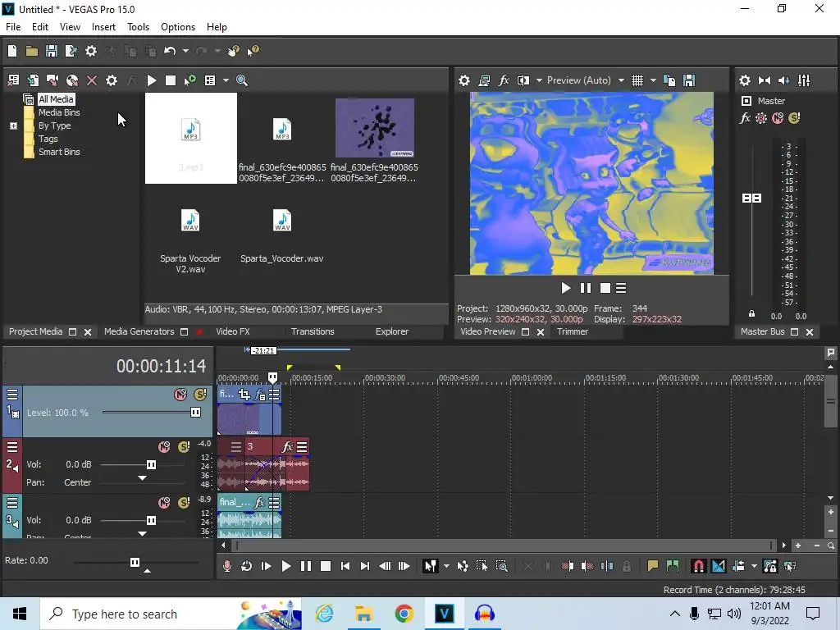Switch to the Video FX tab
840x630 pixels.
pos(232,331)
